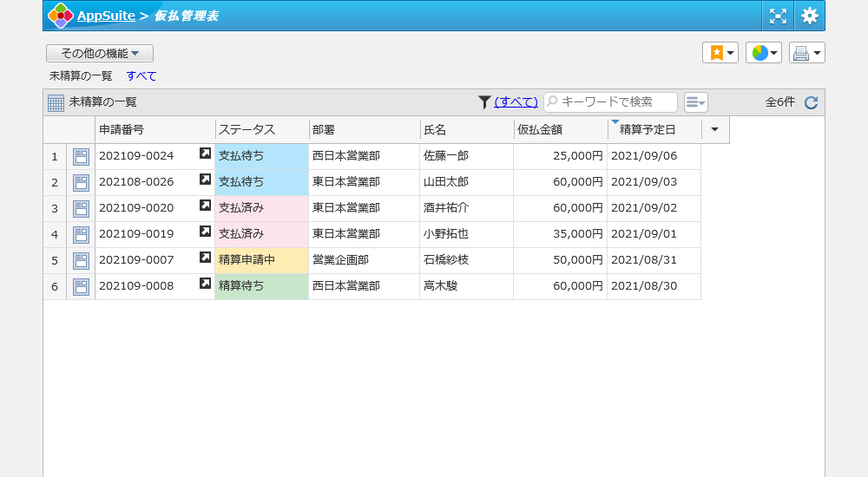Open detail icon for row 202109-0024
The image size is (868, 477).
click(81, 157)
